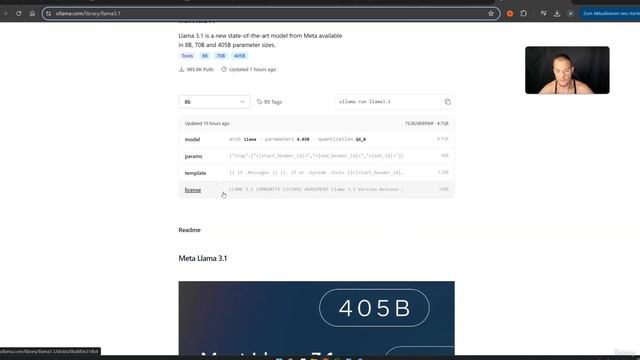Screen dimensions: 640x360
Task: Click the model hash and 4.7GB text
Action: (427, 123)
